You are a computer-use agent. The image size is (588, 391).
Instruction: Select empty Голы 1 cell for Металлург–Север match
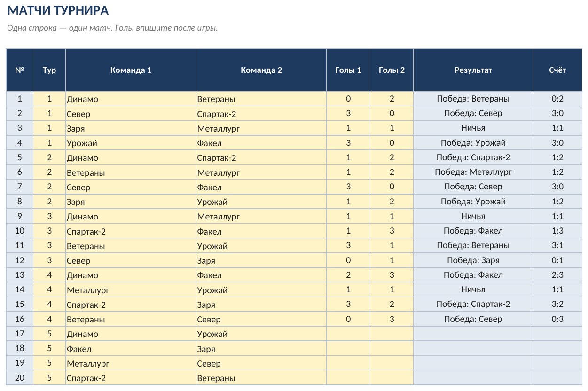click(348, 363)
